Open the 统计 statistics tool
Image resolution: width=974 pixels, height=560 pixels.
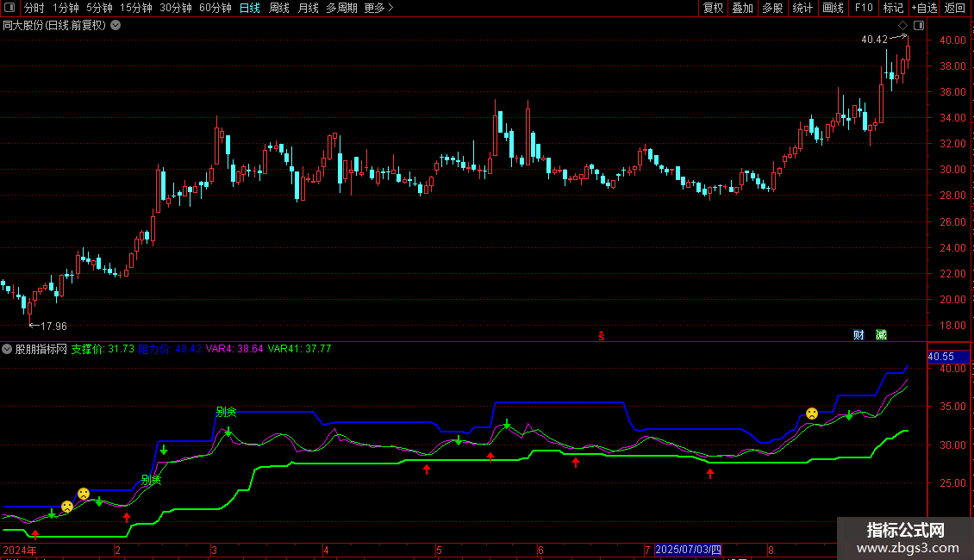tap(802, 8)
